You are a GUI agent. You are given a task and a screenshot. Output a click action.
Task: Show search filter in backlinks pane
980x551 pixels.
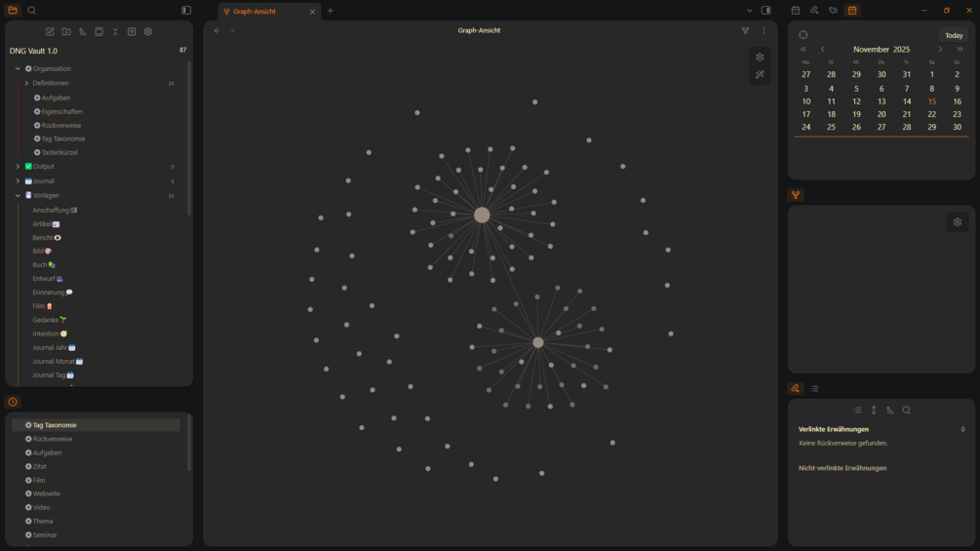(x=906, y=411)
